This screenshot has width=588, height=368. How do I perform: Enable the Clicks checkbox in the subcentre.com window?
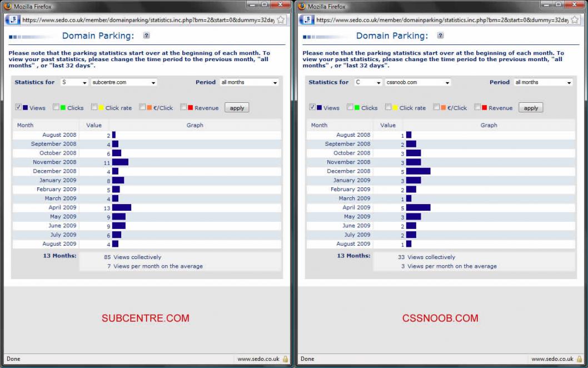[x=56, y=107]
